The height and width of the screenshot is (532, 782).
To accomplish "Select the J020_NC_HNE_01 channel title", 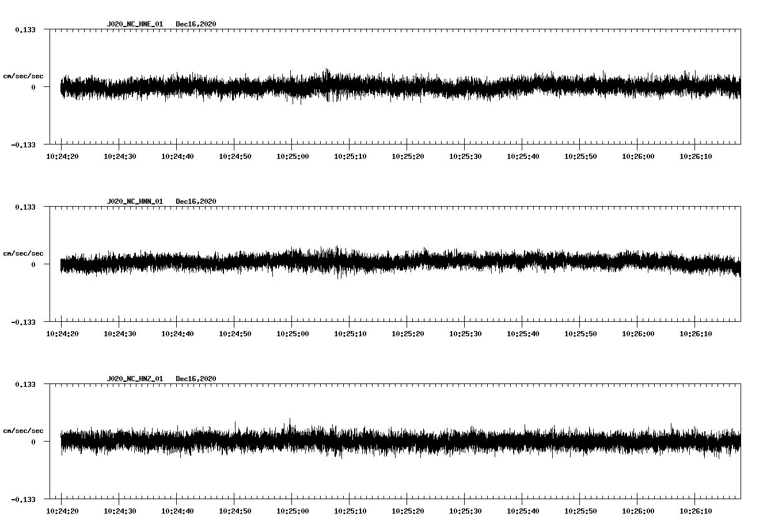I will (x=135, y=24).
